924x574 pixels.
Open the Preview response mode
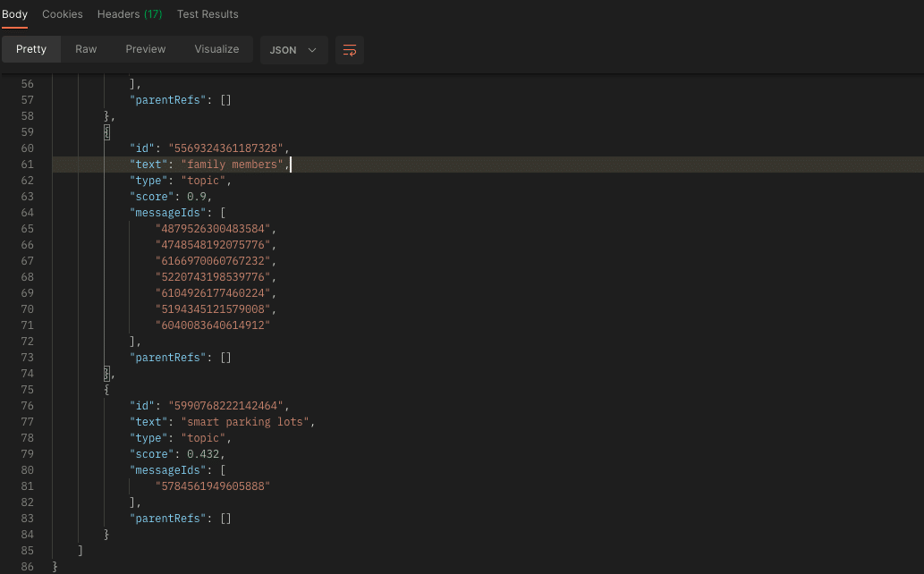[145, 49]
